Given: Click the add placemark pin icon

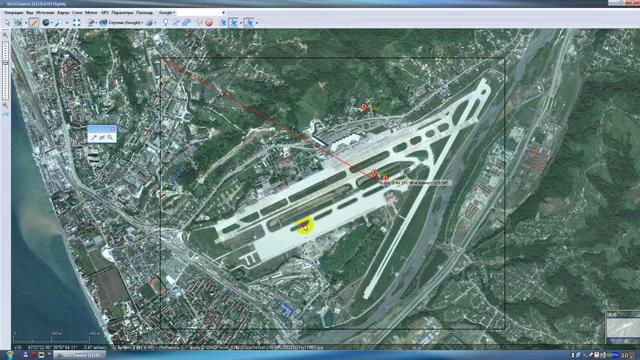Looking at the screenshot, I should (165, 23).
